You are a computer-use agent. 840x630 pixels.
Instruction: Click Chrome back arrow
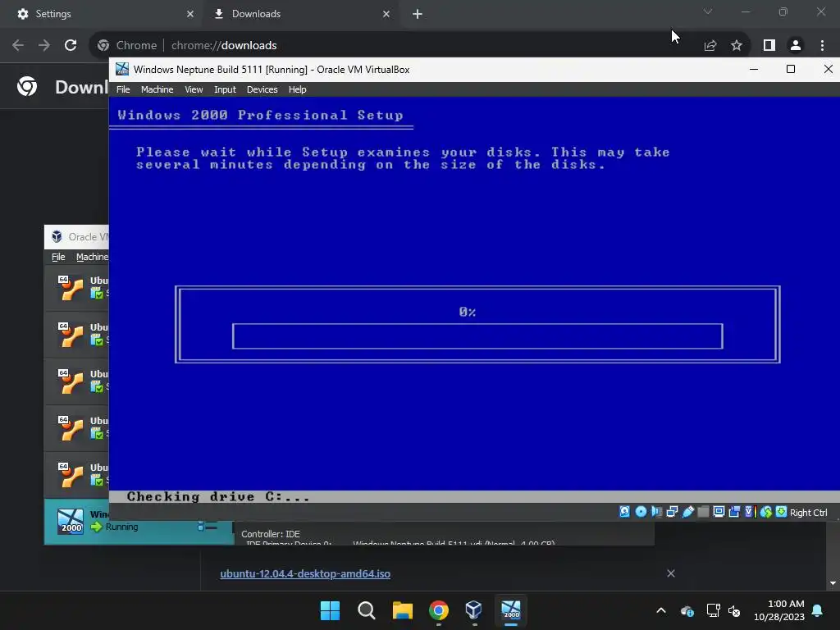pos(18,45)
